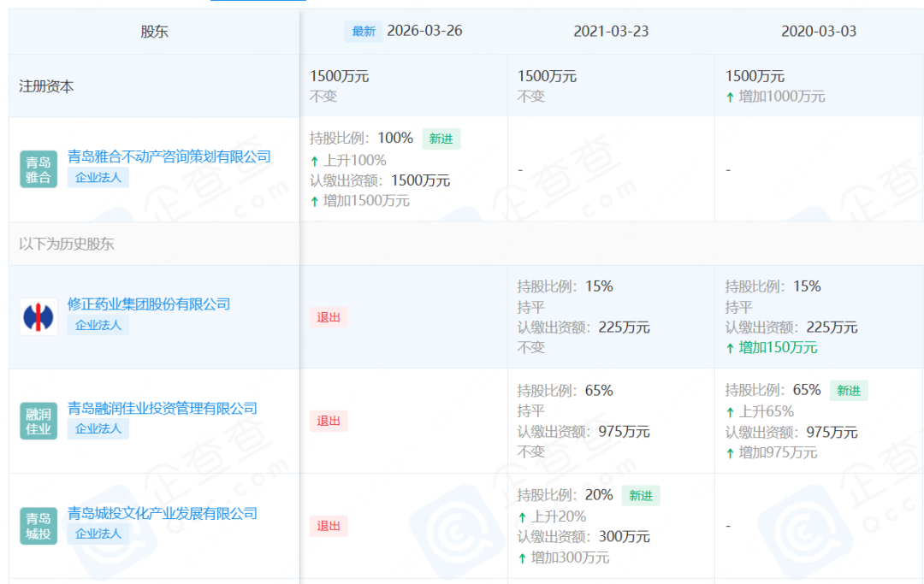Viewport: 924px width, 584px height.
Task: Open the 青岛雅合 company logo icon
Action: (x=38, y=169)
